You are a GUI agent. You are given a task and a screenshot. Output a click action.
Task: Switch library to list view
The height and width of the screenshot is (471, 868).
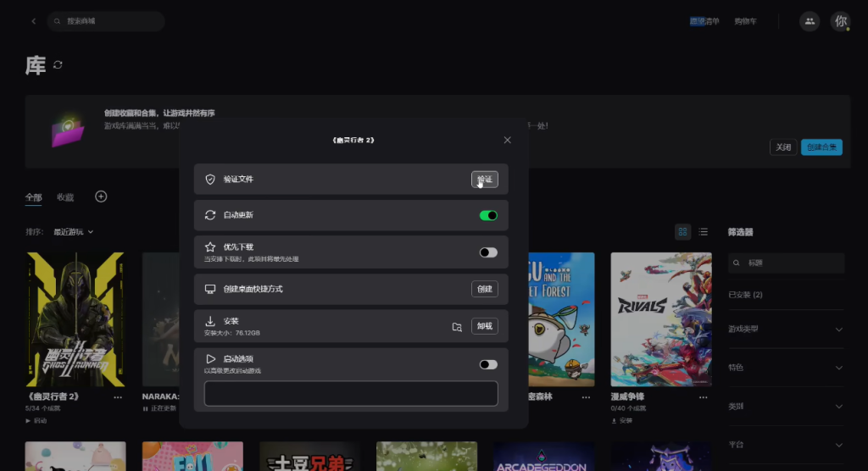pos(703,231)
